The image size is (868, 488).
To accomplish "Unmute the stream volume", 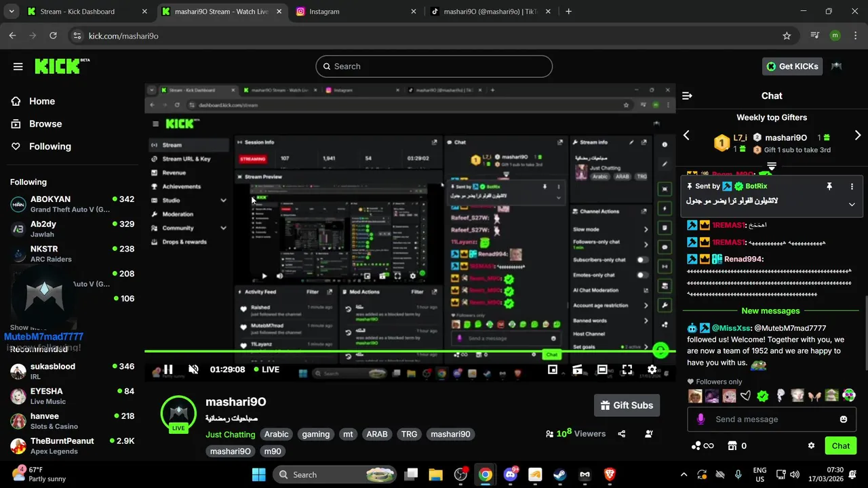I will coord(193,369).
